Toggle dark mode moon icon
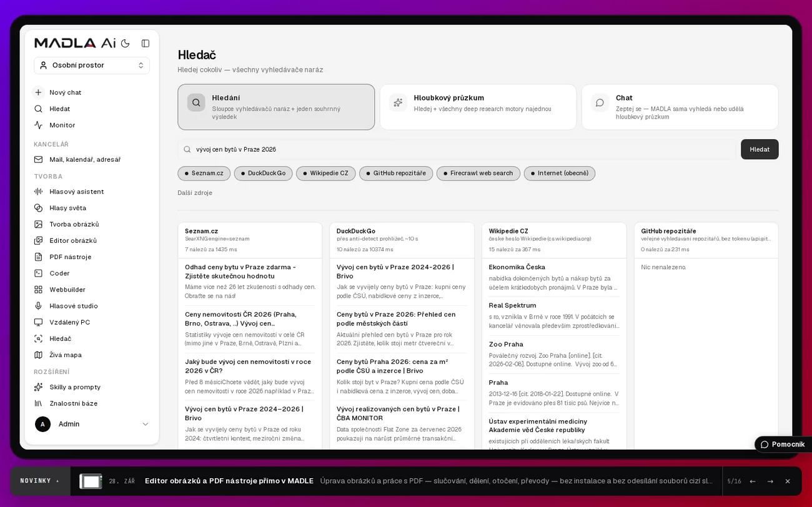Viewport: 812px width, 507px height. coord(125,43)
